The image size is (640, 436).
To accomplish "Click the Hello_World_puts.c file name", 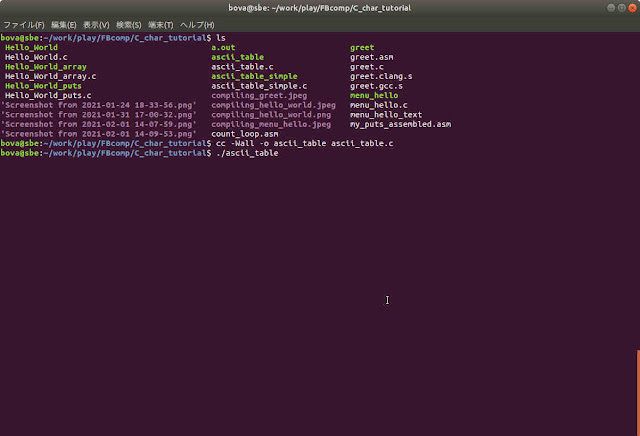I will coord(48,96).
